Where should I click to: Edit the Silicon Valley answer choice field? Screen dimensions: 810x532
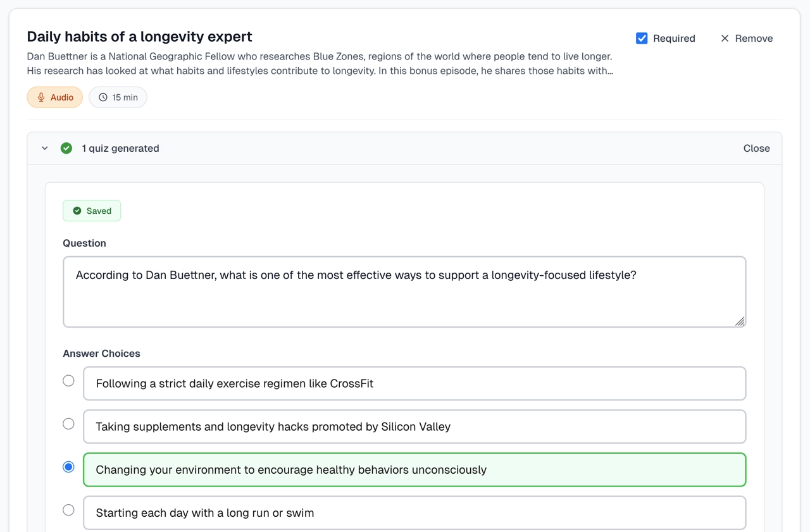pyautogui.click(x=414, y=426)
